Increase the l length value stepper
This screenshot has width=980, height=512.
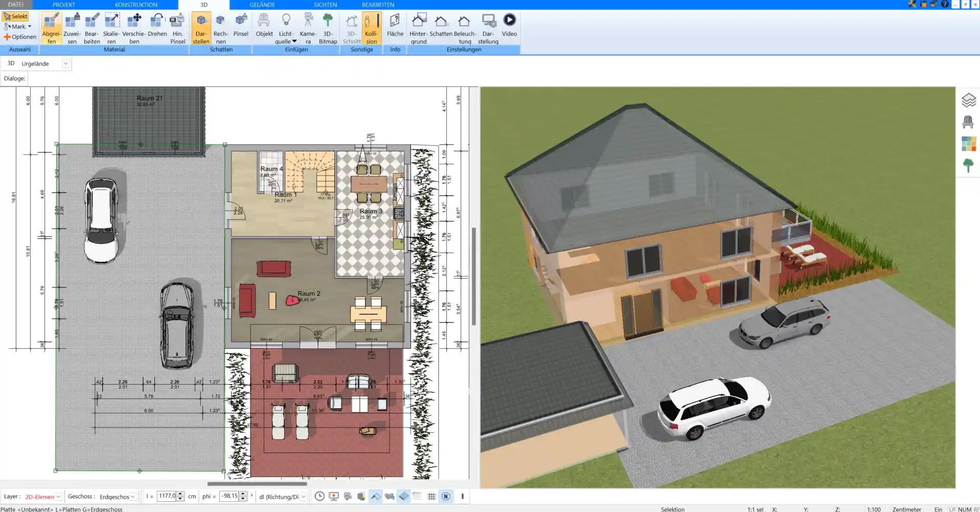[x=180, y=494]
